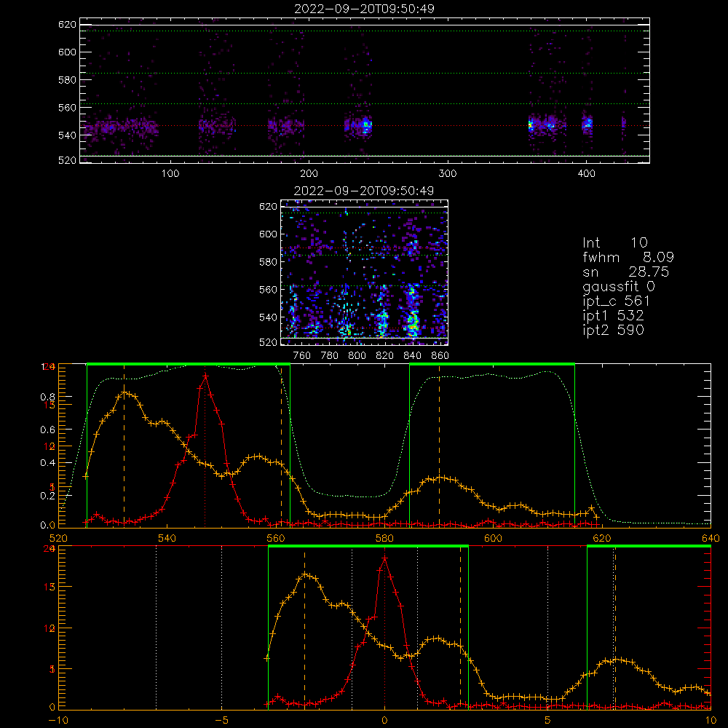Click the timestamp title above the wide top spectrogram
This screenshot has width=728, height=728.
[x=364, y=9]
